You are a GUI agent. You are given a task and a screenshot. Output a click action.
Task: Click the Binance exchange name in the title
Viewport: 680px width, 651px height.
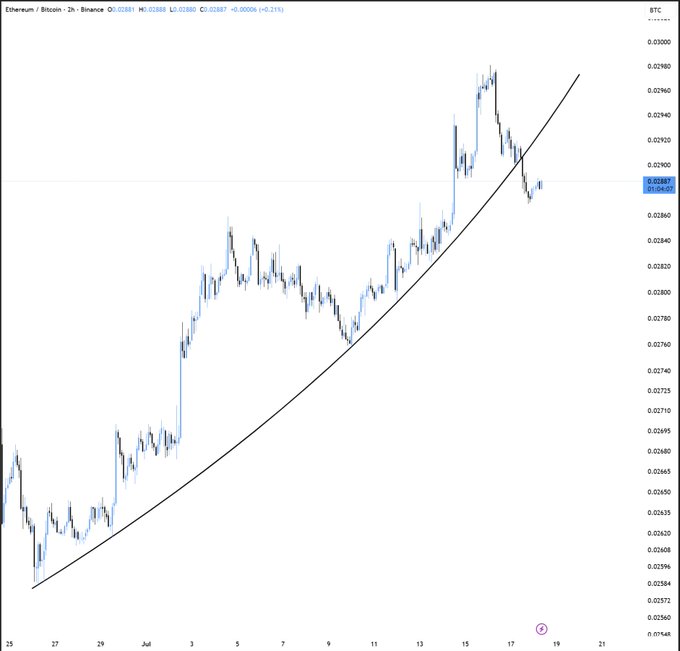(x=92, y=9)
